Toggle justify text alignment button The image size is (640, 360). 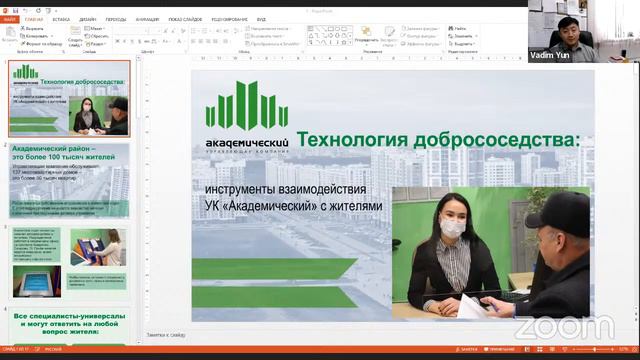[215, 41]
